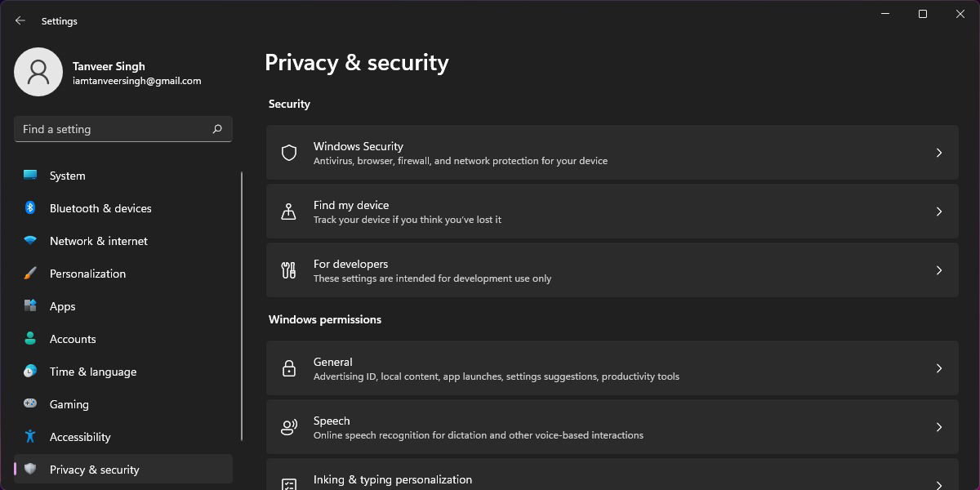Image resolution: width=980 pixels, height=490 pixels.
Task: Click the For developers tools icon
Action: 289,270
